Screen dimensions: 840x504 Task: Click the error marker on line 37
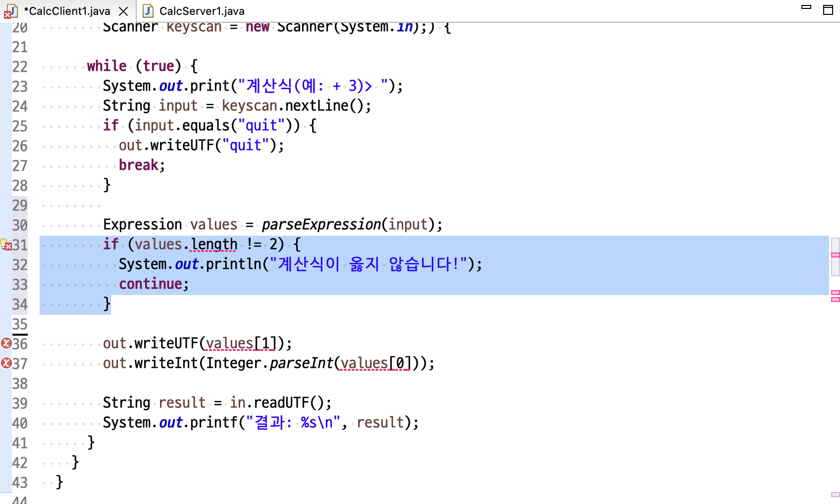[x=6, y=363]
